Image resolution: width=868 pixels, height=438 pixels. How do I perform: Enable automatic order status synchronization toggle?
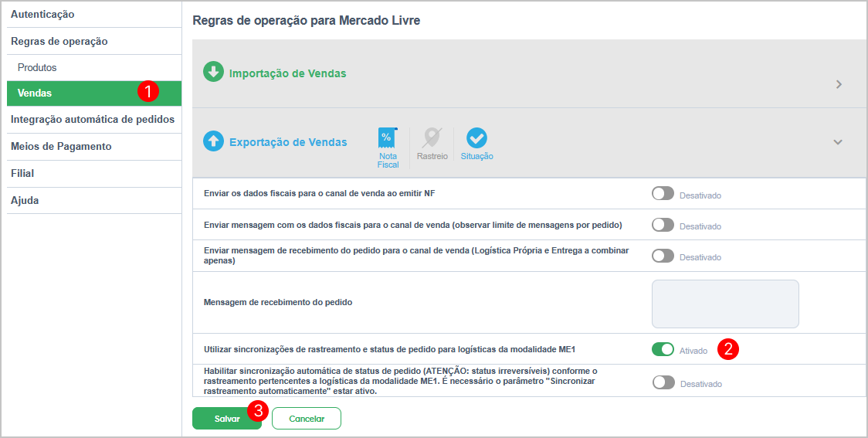(x=663, y=382)
